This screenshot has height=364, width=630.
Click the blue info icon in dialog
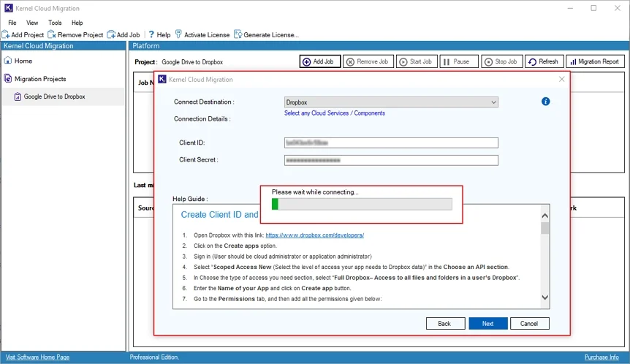(x=545, y=102)
